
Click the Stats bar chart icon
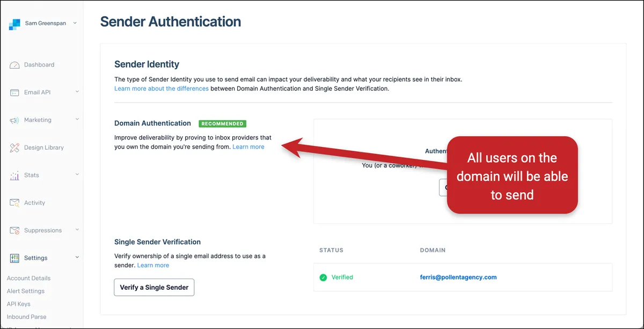coord(14,176)
